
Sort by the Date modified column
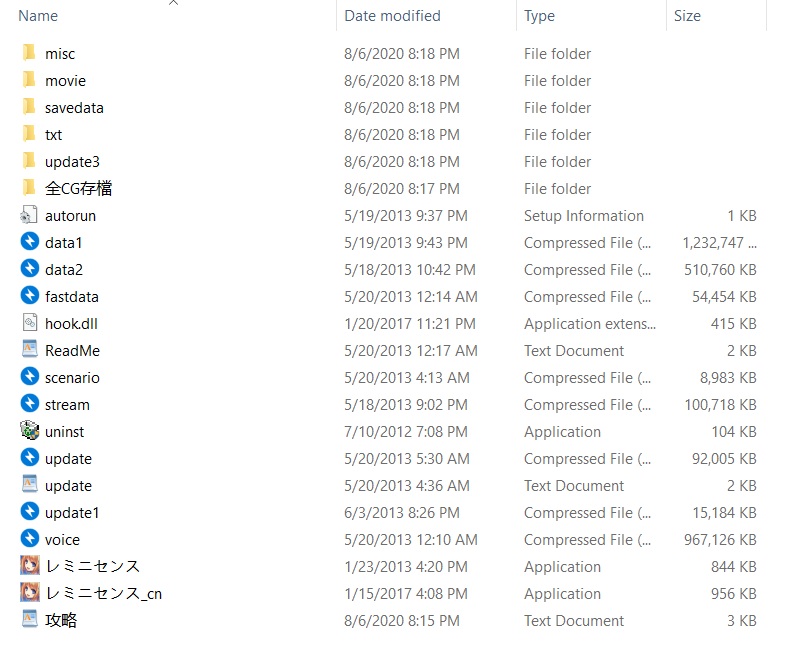(392, 16)
